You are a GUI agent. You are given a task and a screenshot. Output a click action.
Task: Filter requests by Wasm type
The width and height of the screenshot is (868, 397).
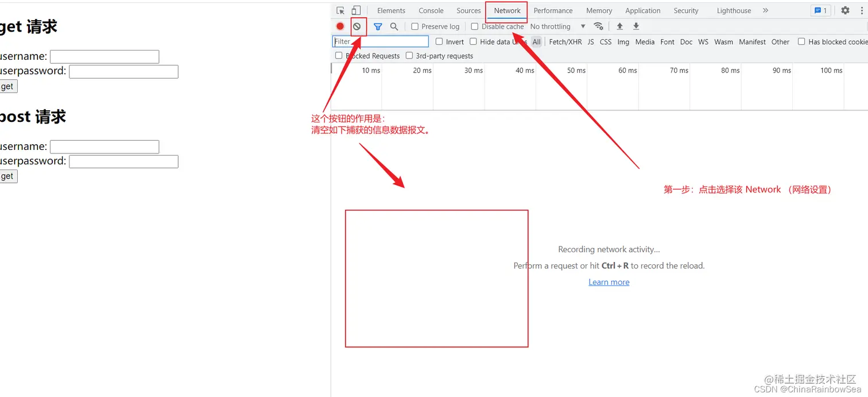tap(723, 42)
